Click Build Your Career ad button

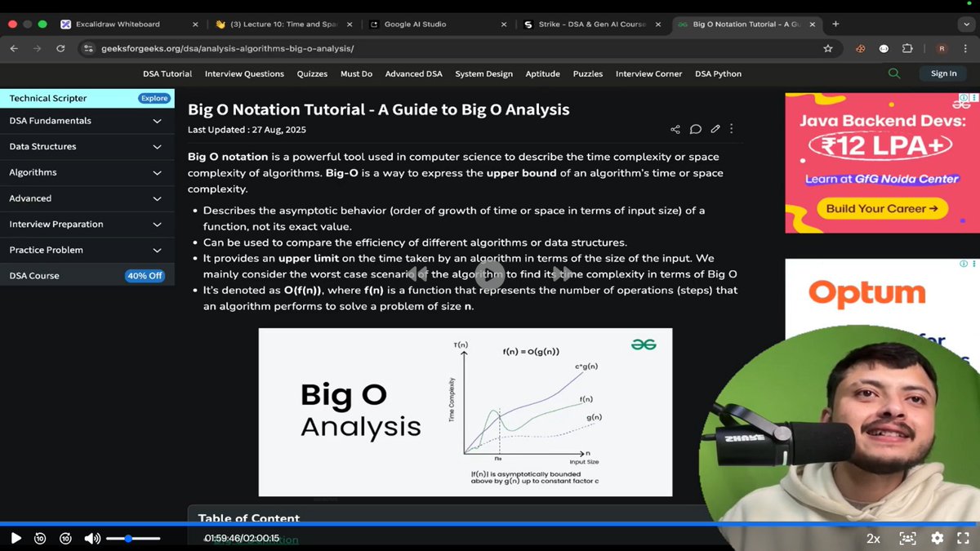(x=882, y=208)
